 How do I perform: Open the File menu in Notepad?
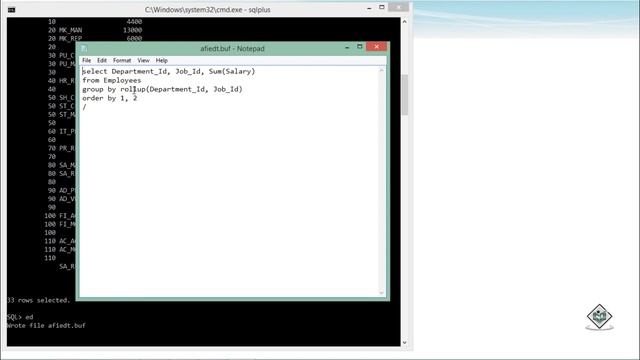point(87,60)
